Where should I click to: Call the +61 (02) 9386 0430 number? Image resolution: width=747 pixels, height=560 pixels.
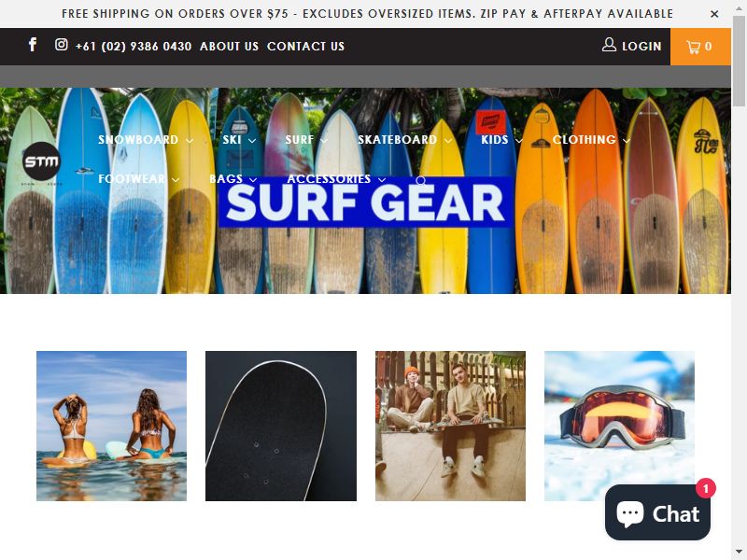[x=134, y=46]
